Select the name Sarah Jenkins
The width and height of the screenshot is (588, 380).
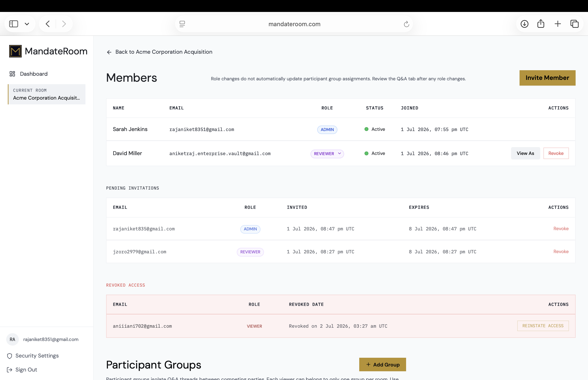pos(130,129)
